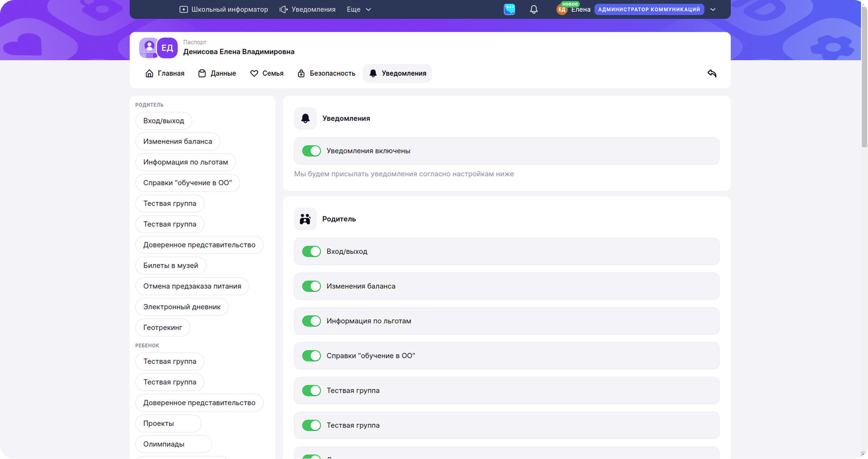Open the user role dropdown chevron
Viewport: 868px width, 459px height.
713,9
